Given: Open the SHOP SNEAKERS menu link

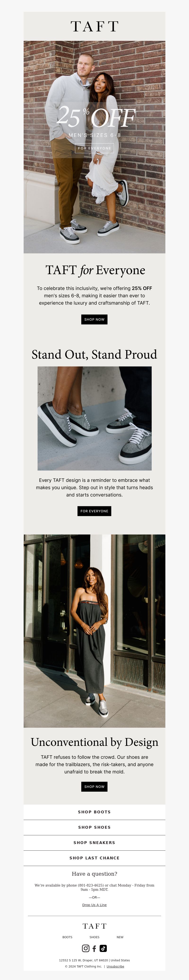Looking at the screenshot, I should point(94,842).
